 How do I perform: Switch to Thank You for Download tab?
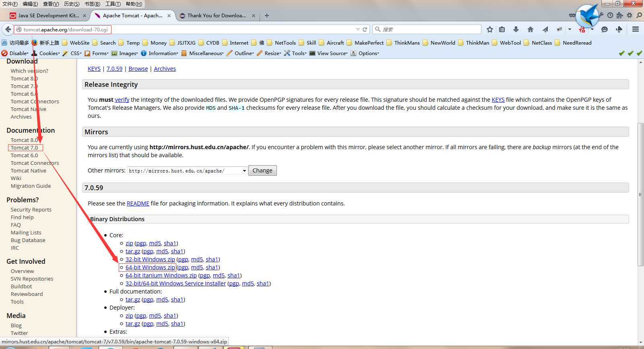tap(217, 16)
